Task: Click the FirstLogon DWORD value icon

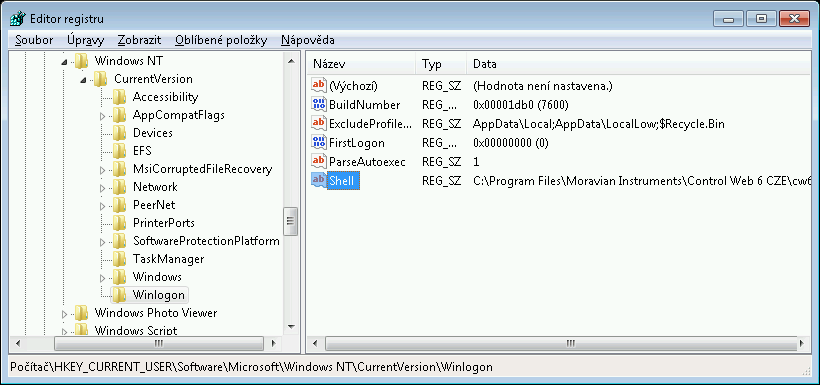Action: (318, 142)
